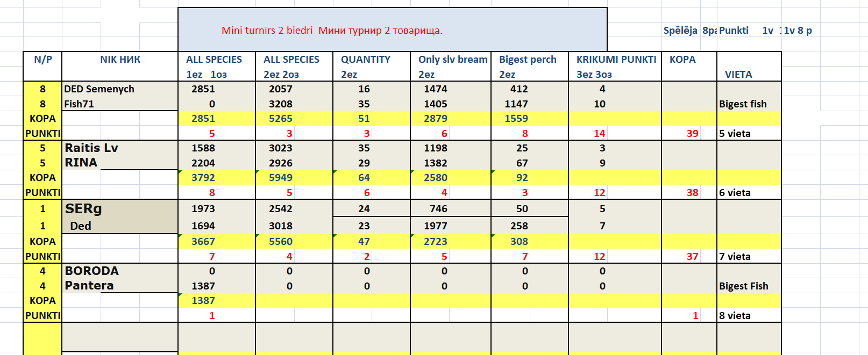Select the red points total 38
Screen dimensions: 868x355
693,193
